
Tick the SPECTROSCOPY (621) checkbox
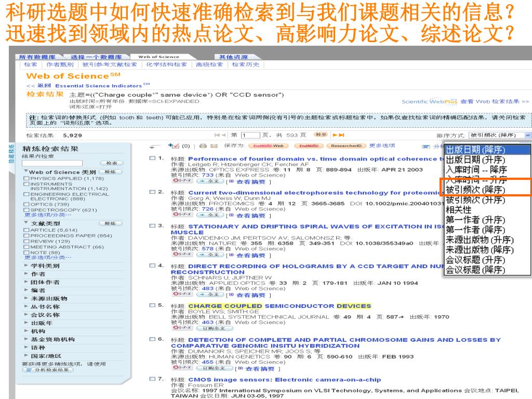(x=26, y=210)
